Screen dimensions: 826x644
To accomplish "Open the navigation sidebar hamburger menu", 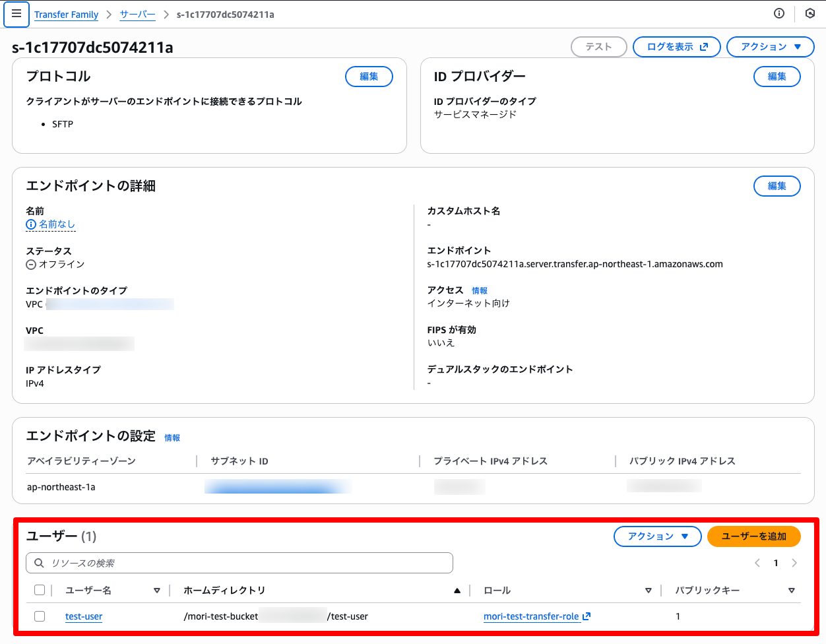I will [16, 14].
